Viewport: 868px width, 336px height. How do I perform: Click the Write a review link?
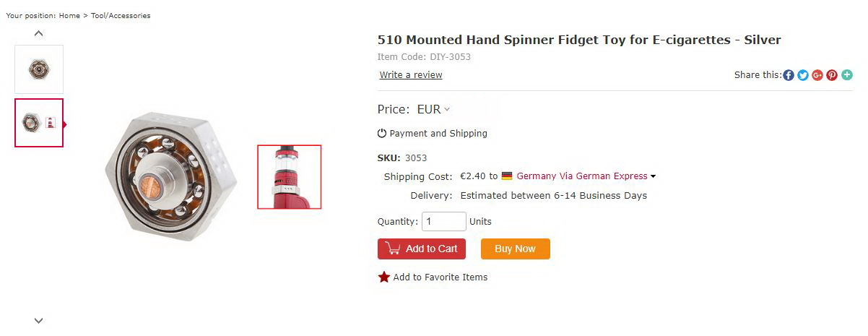tap(411, 75)
